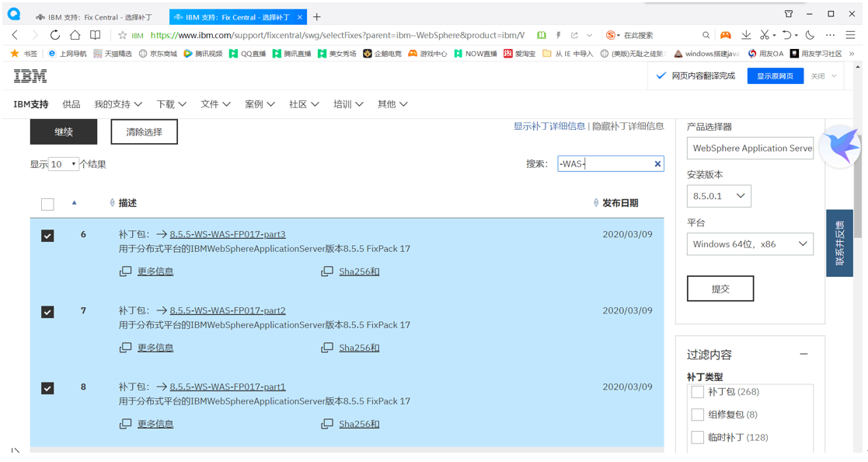868x462 pixels.
Task: Focus the 产品选择器 WebSphere input field
Action: pyautogui.click(x=750, y=148)
